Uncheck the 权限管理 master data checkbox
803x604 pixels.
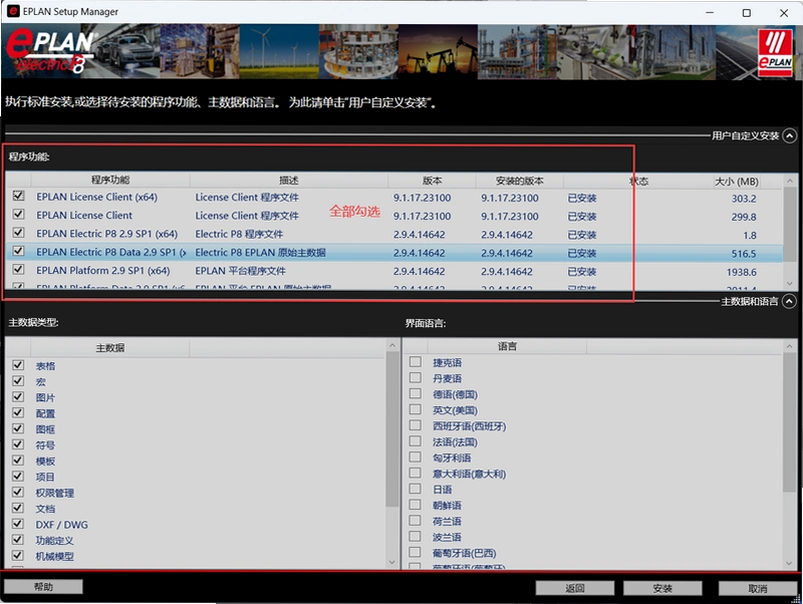pos(18,492)
